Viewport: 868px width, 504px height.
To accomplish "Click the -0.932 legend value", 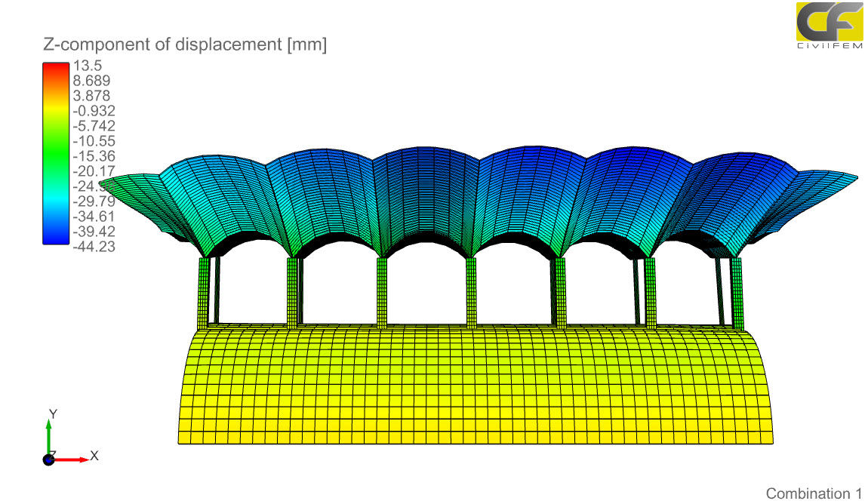I will click(94, 111).
